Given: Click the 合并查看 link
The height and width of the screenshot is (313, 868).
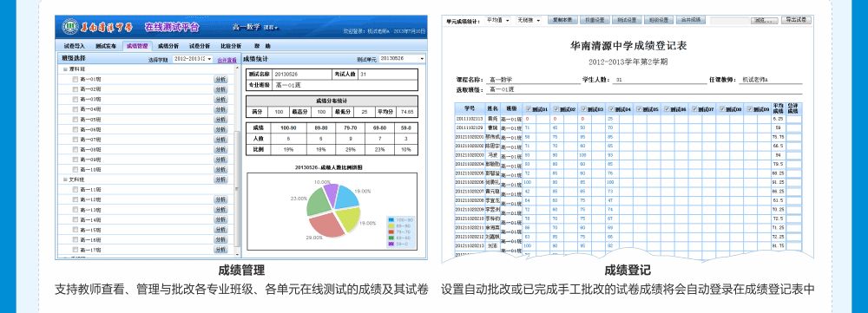Looking at the screenshot, I should click(x=227, y=60).
